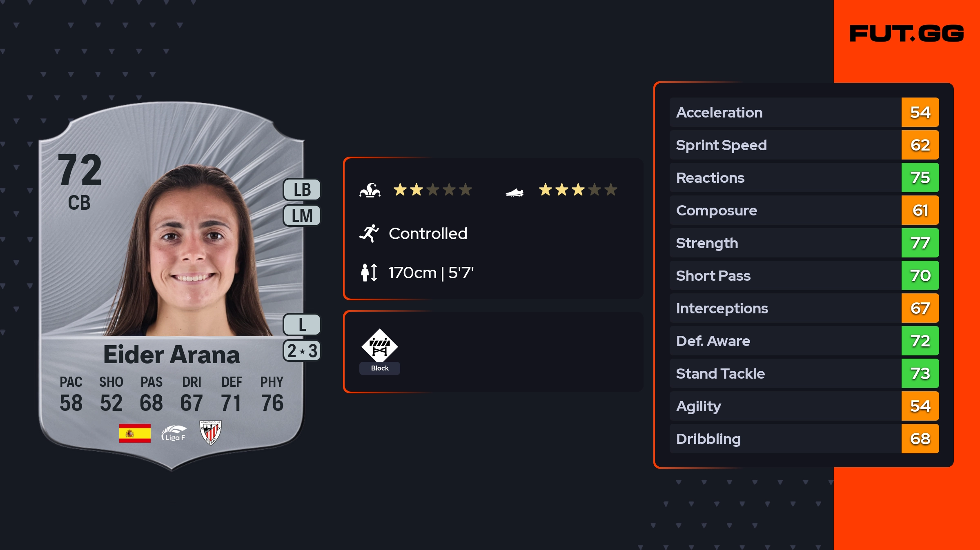Click the green Strength 77 value
980x550 pixels.
point(920,243)
